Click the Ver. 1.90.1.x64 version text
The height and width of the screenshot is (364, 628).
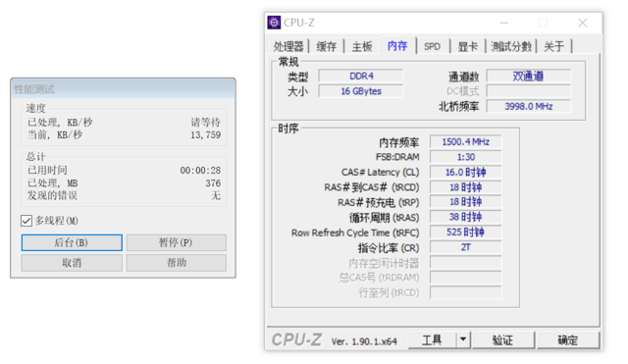(364, 341)
